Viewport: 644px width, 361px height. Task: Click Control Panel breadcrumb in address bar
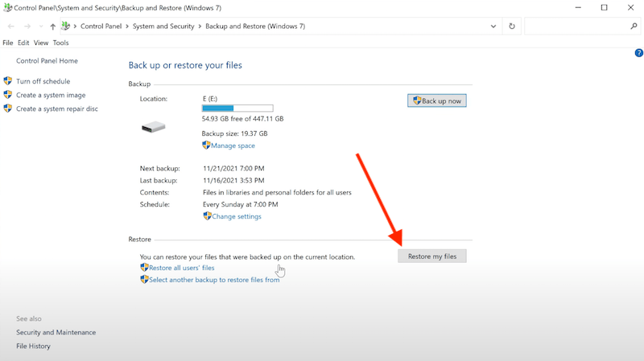pos(101,27)
